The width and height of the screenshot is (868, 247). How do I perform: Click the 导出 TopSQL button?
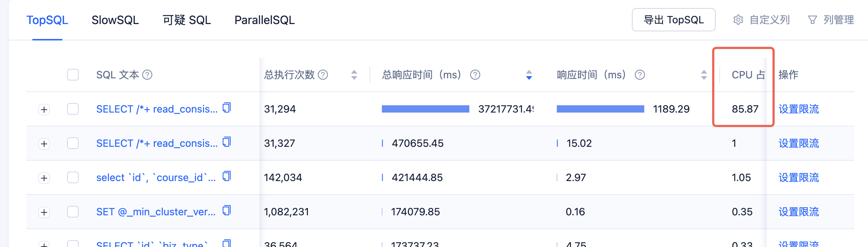[673, 20]
